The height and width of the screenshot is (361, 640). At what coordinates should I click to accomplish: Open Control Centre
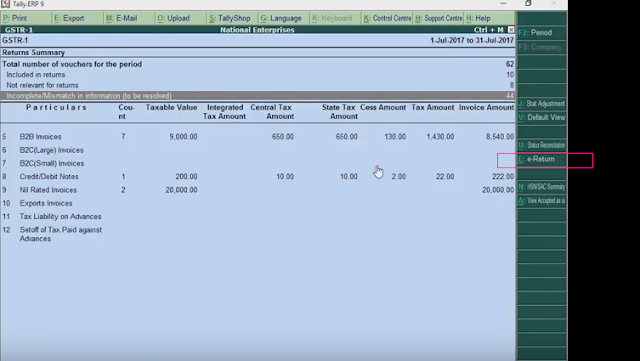tap(387, 18)
